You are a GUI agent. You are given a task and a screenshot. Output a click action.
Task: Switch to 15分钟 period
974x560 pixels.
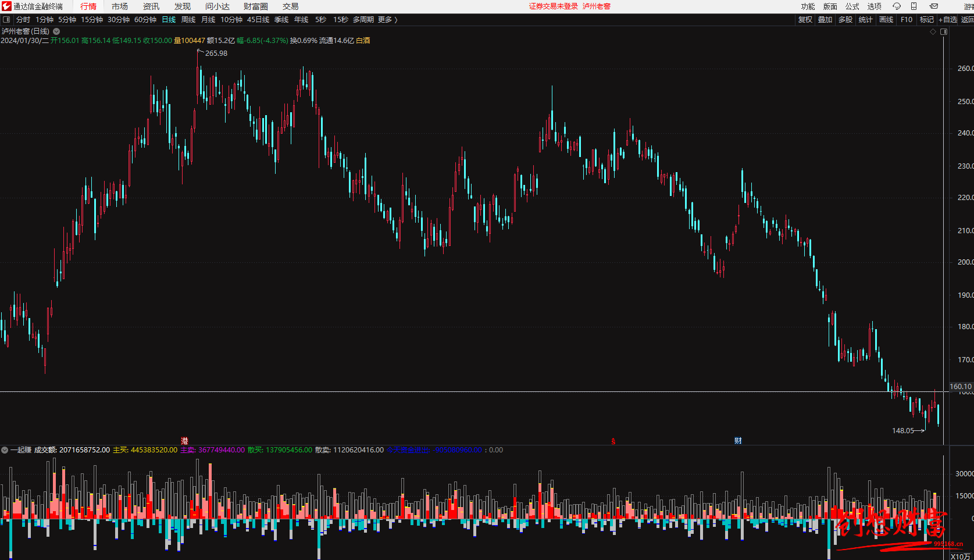(x=92, y=20)
